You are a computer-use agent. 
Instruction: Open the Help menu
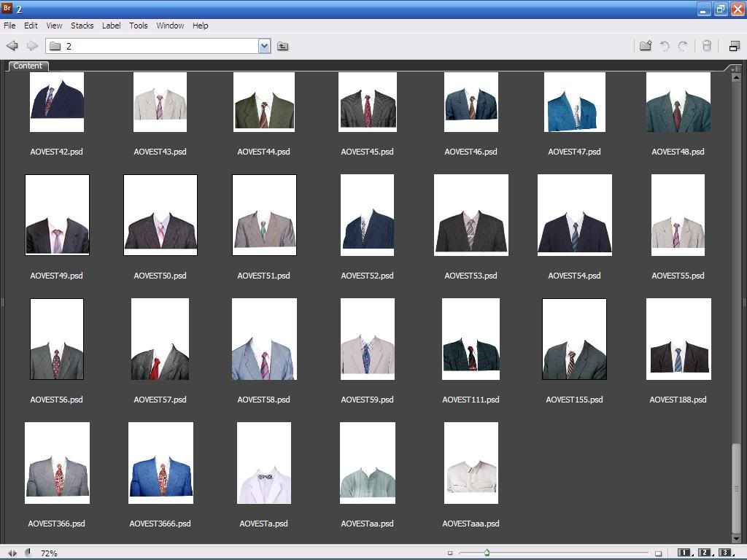pos(200,26)
